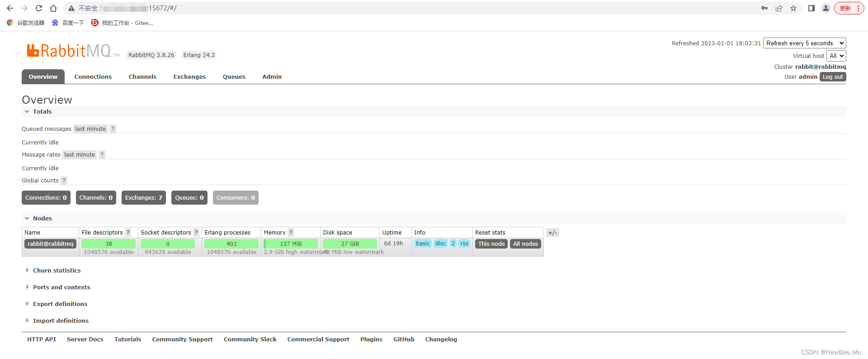
Task: Switch to the Queues tab
Action: pyautogui.click(x=234, y=77)
